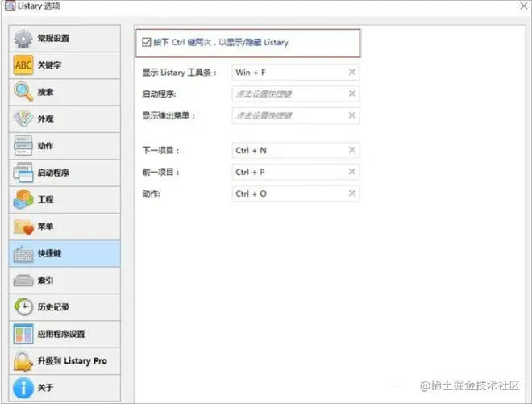Open the 索引 drive icon
Screen dimensions: 532x404
(x=23, y=281)
